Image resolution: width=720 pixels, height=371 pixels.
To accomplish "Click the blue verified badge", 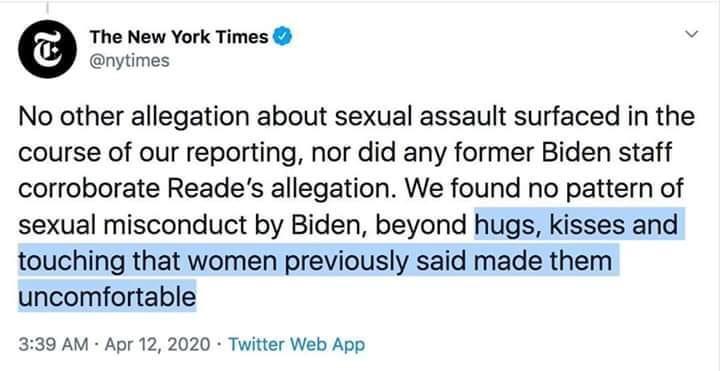I will (282, 37).
